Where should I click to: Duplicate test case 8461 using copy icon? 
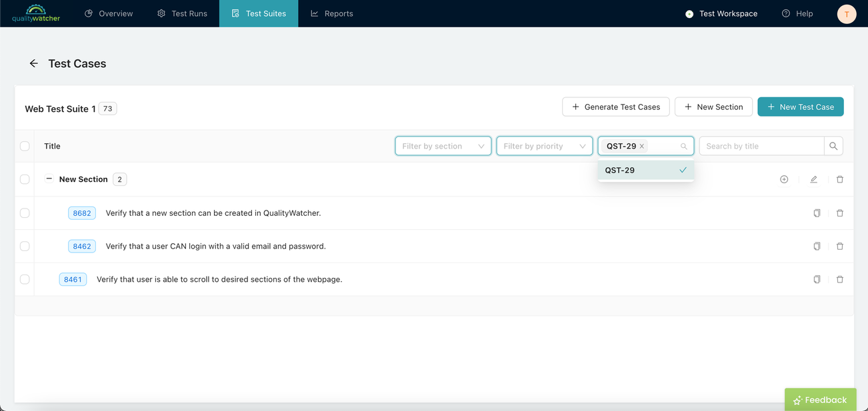[817, 280]
